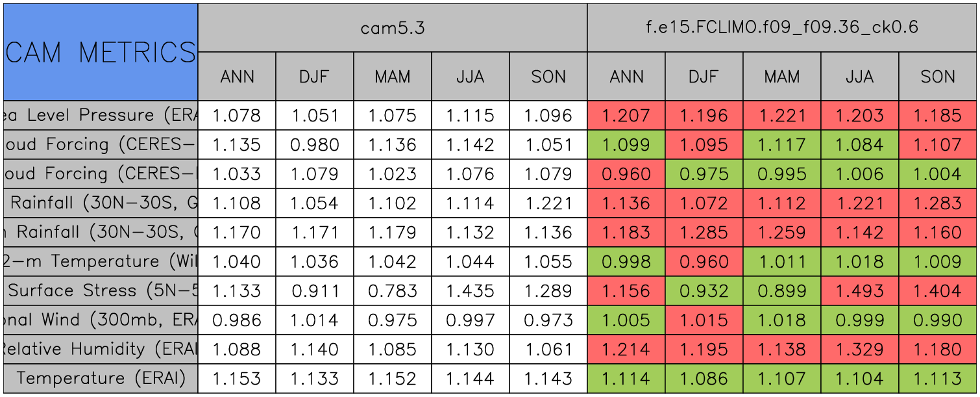Click the SON header under f.e15.FCLIMO.f09_f09.36_ck0.6
The height and width of the screenshot is (397, 980).
pos(938,77)
